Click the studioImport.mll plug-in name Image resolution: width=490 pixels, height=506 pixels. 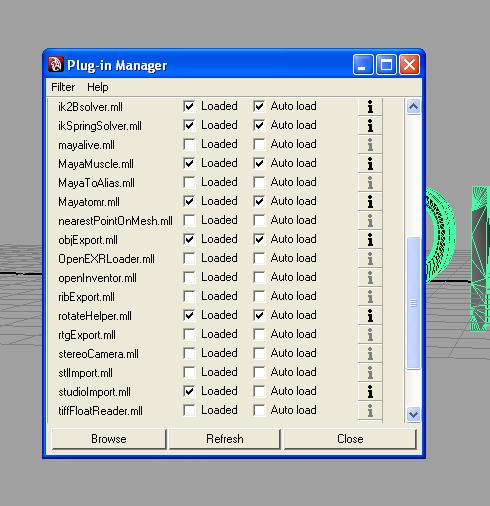pos(94,392)
